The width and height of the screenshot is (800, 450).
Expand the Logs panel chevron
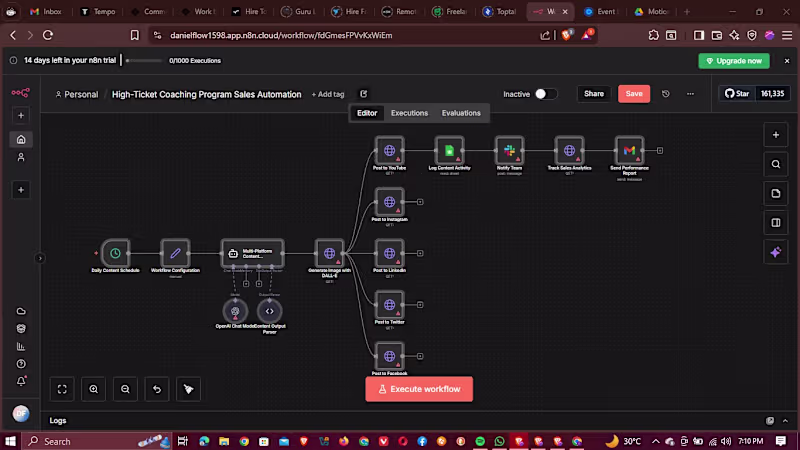[x=785, y=421]
